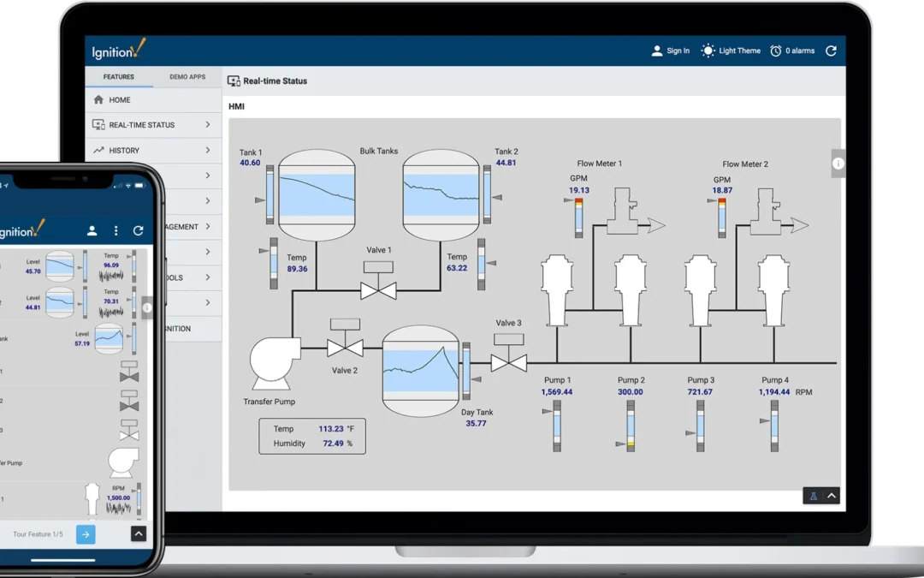Open the 0 alarms clock icon
The height and width of the screenshot is (578, 924).
[x=775, y=51]
